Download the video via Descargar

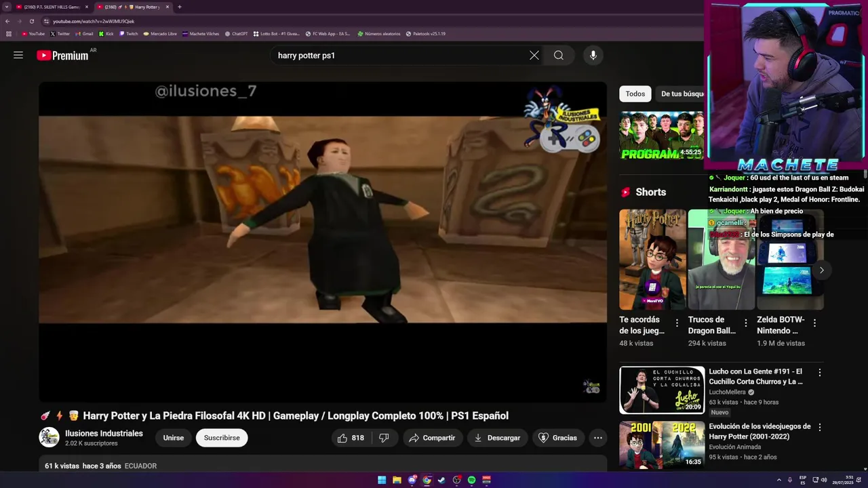coord(497,438)
